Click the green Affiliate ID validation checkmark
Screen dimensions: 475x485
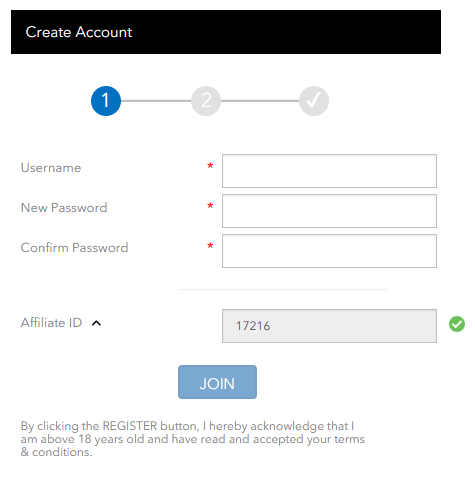click(457, 324)
